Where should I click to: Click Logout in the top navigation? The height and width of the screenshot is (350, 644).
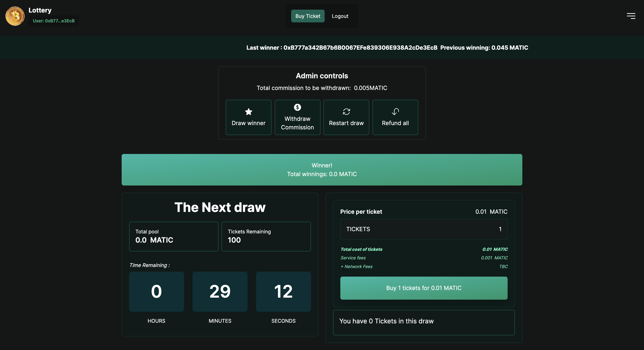tap(340, 16)
